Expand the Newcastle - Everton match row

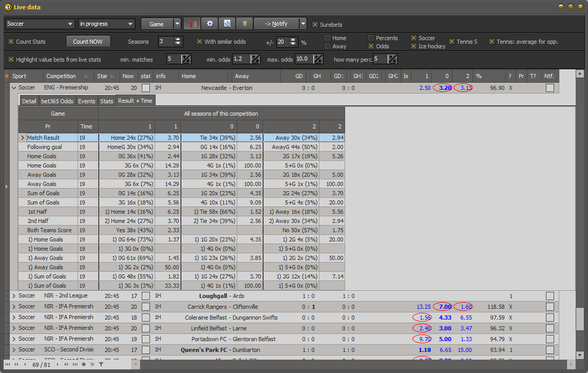tap(14, 87)
